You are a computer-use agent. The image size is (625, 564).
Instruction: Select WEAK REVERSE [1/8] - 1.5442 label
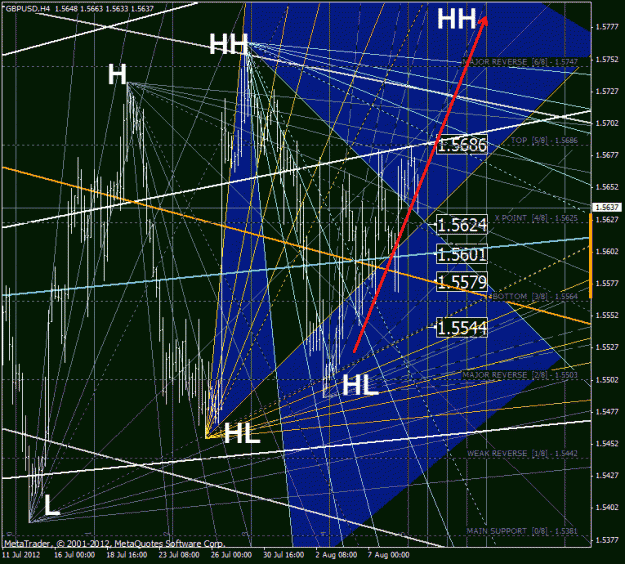(x=522, y=454)
